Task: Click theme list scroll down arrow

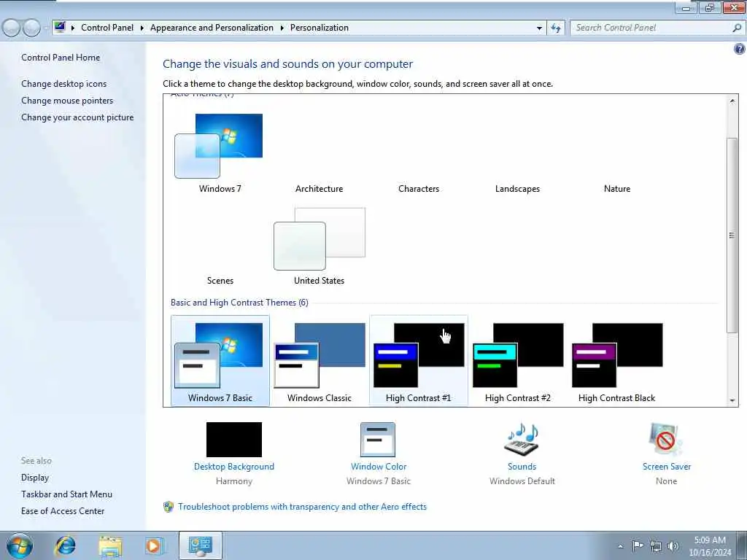Action: point(732,400)
